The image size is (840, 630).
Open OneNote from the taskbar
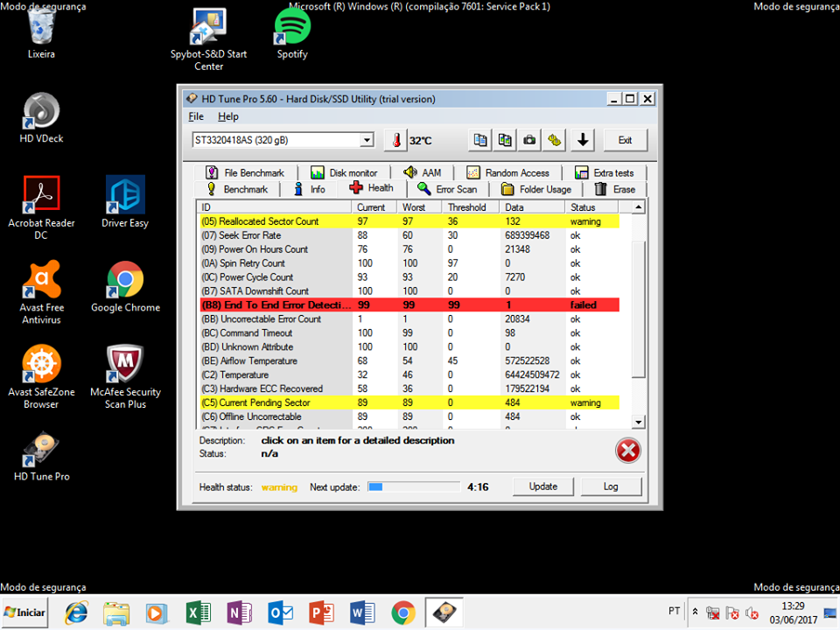[239, 612]
